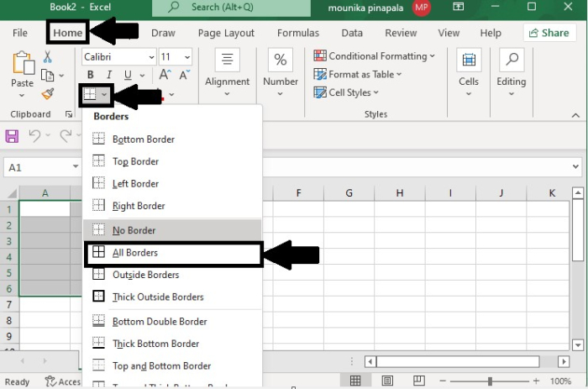Image resolution: width=588 pixels, height=389 pixels.
Task: Click the Share button
Action: click(549, 33)
